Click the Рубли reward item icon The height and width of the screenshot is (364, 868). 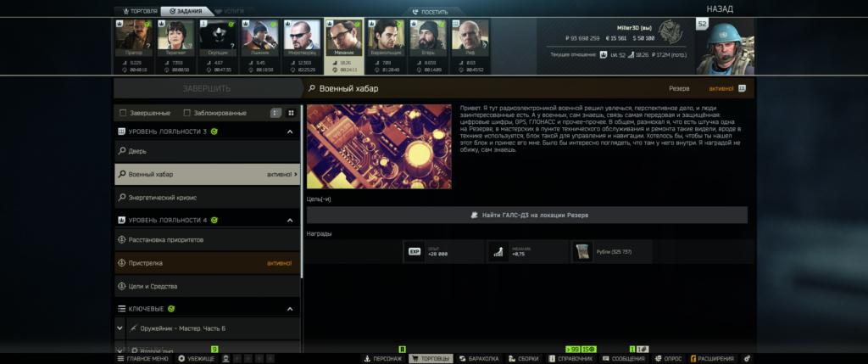(x=582, y=251)
